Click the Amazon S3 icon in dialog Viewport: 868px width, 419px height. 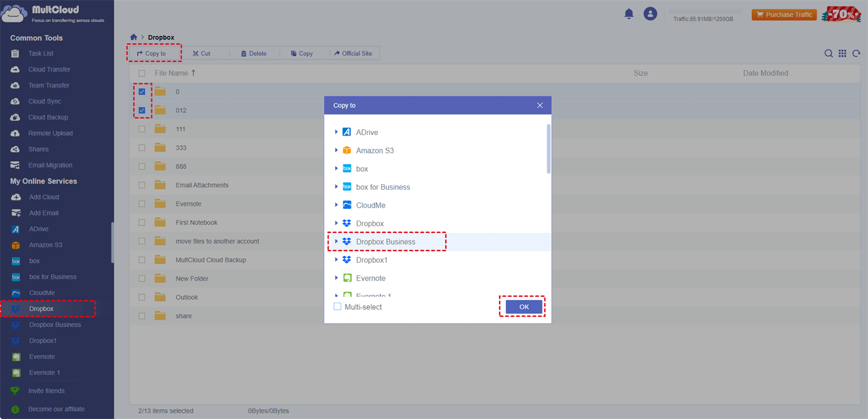click(x=347, y=151)
